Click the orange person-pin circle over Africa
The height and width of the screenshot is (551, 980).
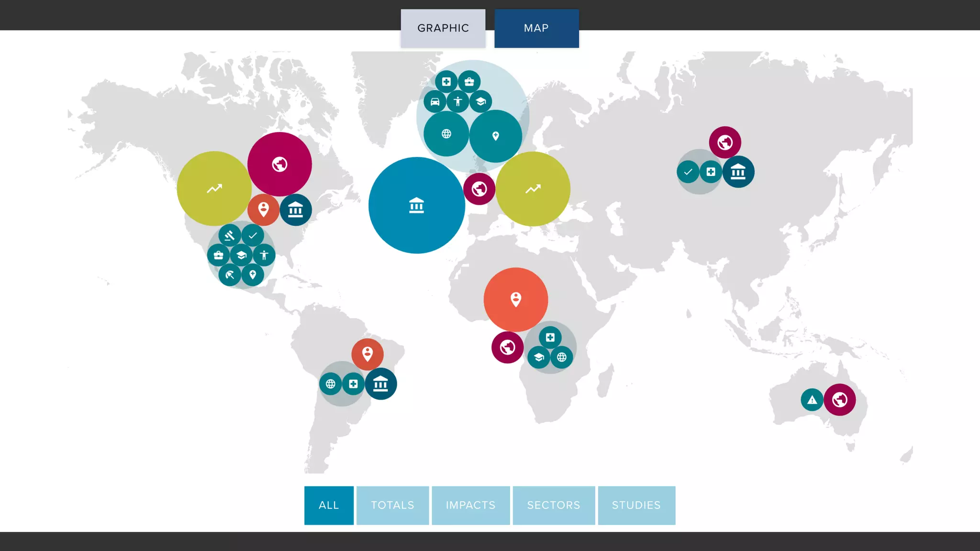[515, 299]
